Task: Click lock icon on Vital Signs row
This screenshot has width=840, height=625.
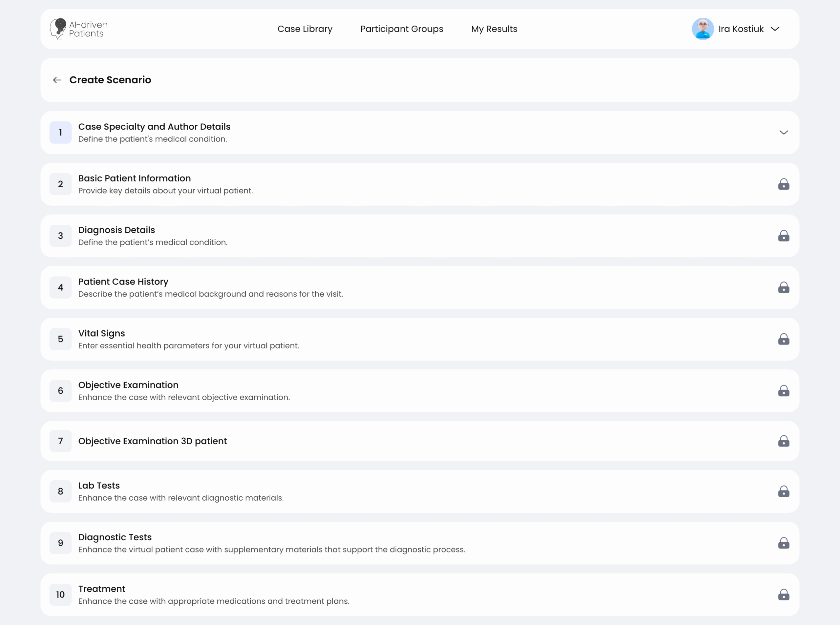Action: pyautogui.click(x=784, y=339)
